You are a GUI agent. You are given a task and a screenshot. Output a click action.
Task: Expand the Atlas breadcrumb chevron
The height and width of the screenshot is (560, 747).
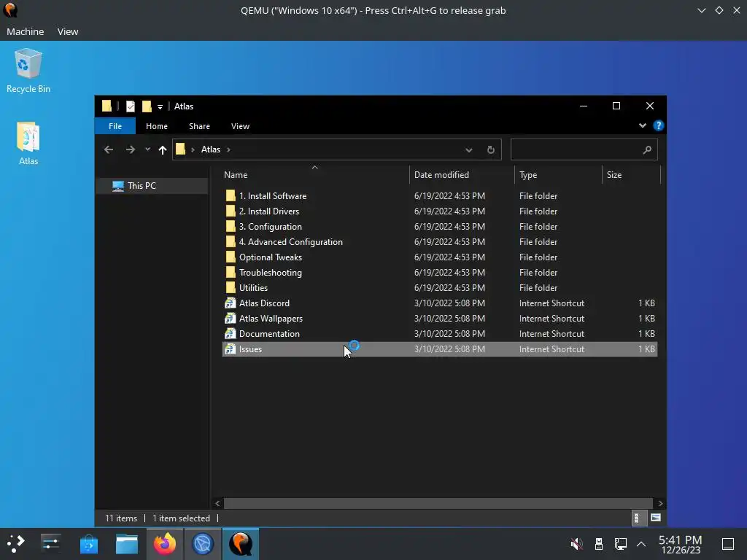click(x=228, y=149)
